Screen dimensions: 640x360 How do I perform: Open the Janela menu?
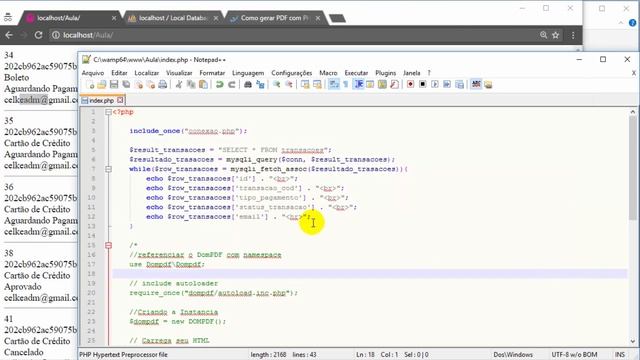pyautogui.click(x=411, y=73)
